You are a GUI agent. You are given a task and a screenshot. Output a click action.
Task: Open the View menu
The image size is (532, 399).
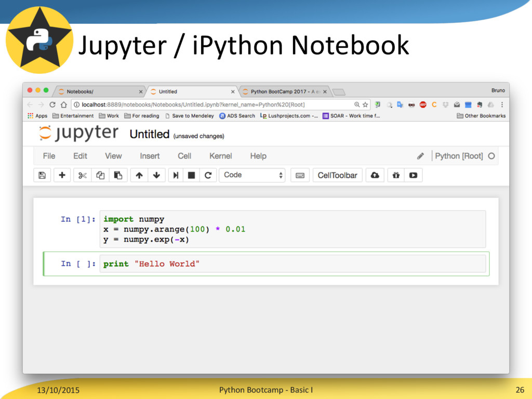click(113, 156)
